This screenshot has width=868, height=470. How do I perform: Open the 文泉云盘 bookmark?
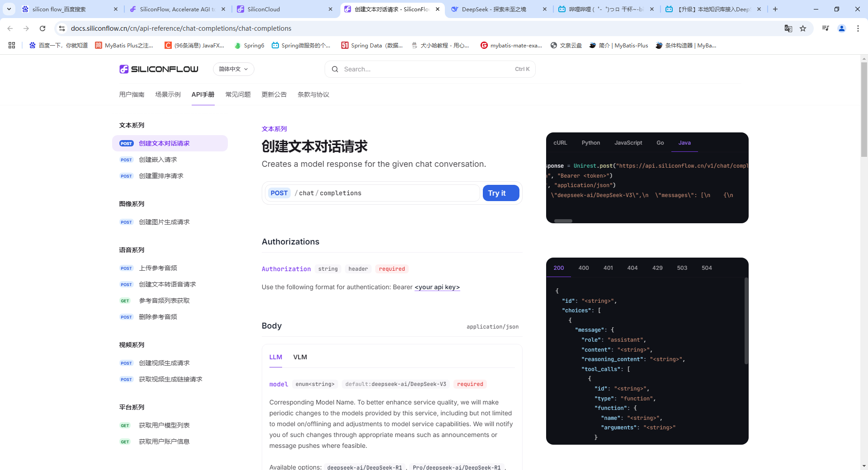[x=566, y=45]
